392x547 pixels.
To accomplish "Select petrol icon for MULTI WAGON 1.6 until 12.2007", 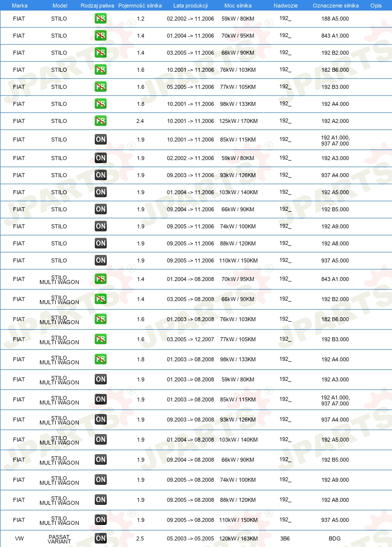I will point(100,339).
